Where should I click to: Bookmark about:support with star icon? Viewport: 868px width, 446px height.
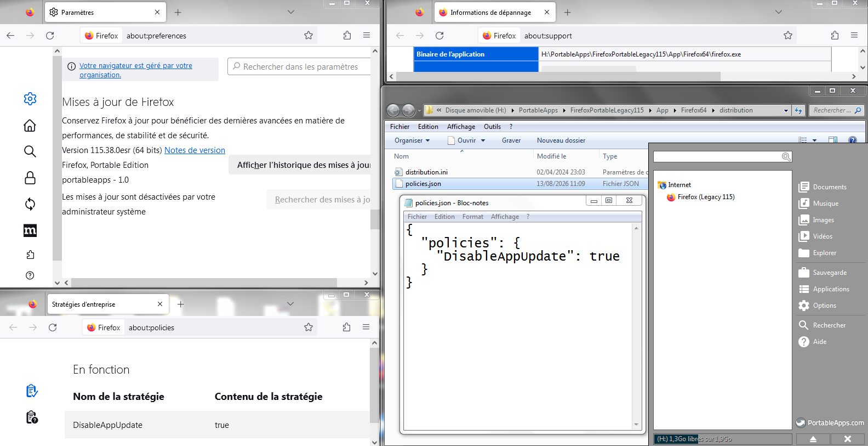(x=788, y=36)
